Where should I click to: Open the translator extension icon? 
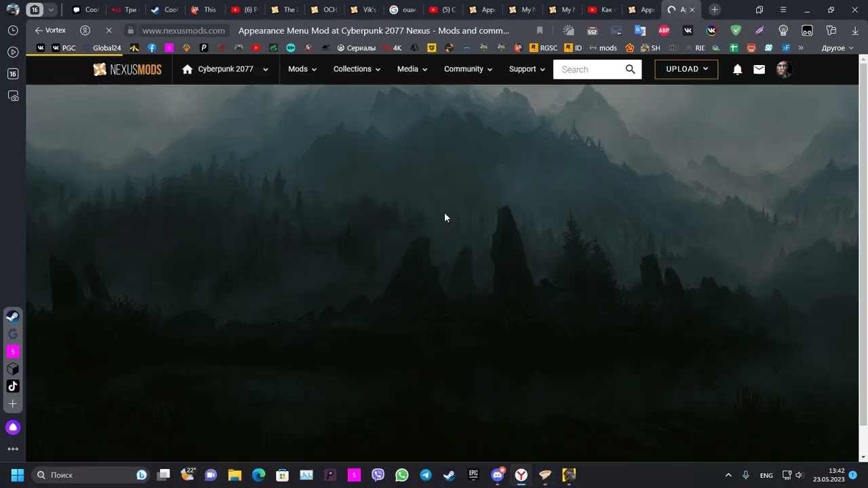640,30
